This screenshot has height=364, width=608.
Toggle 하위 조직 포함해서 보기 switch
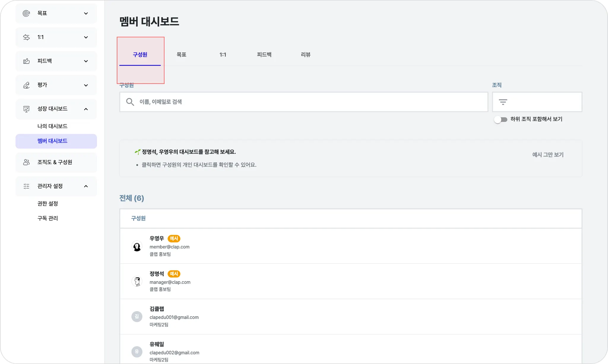pyautogui.click(x=501, y=120)
